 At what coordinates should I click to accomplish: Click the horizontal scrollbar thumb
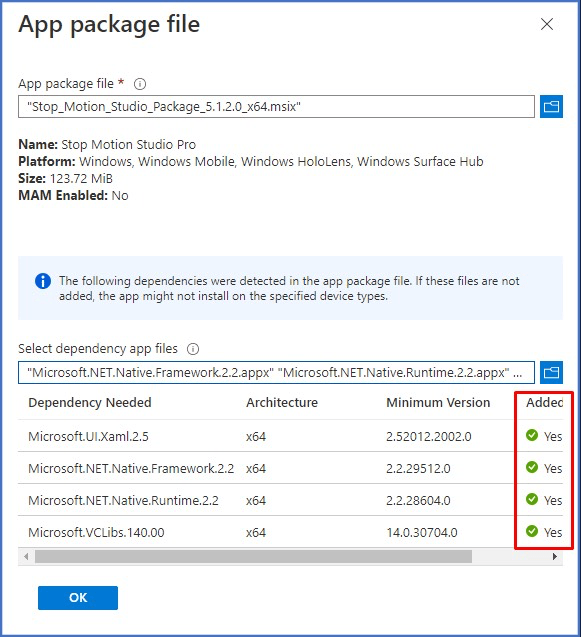coord(254,556)
